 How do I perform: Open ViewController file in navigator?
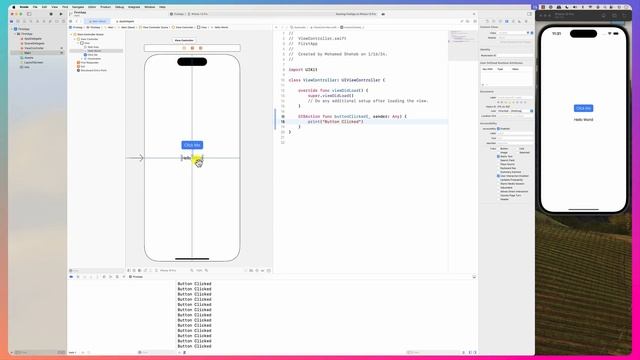click(x=33, y=48)
